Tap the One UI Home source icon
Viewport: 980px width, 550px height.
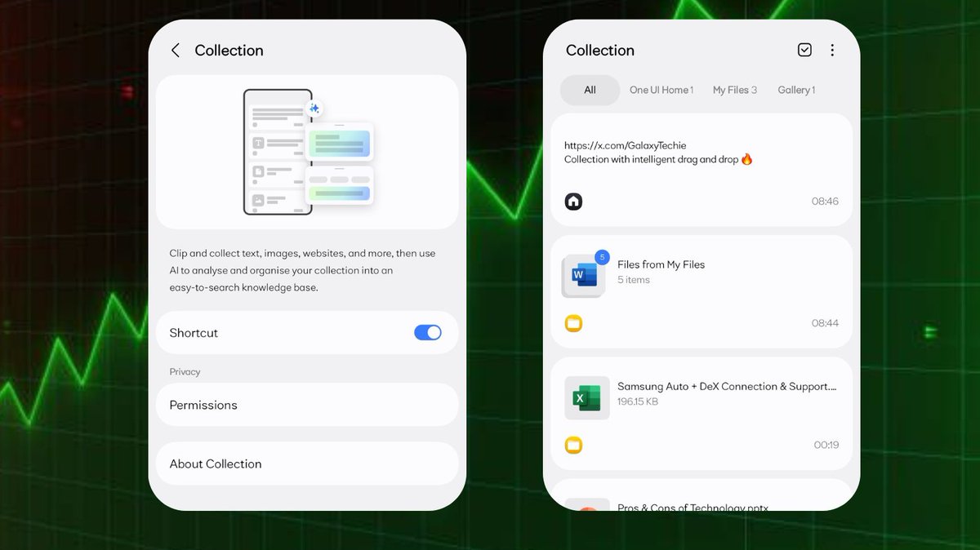574,201
